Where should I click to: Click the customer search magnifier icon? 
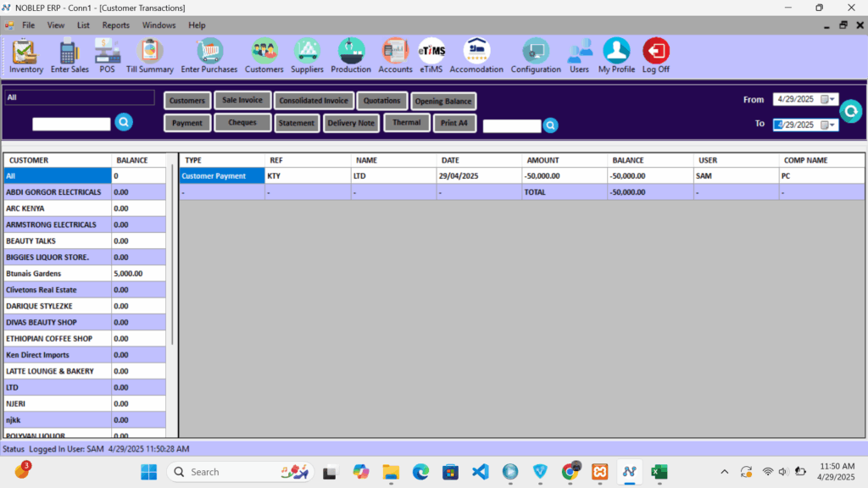point(124,122)
